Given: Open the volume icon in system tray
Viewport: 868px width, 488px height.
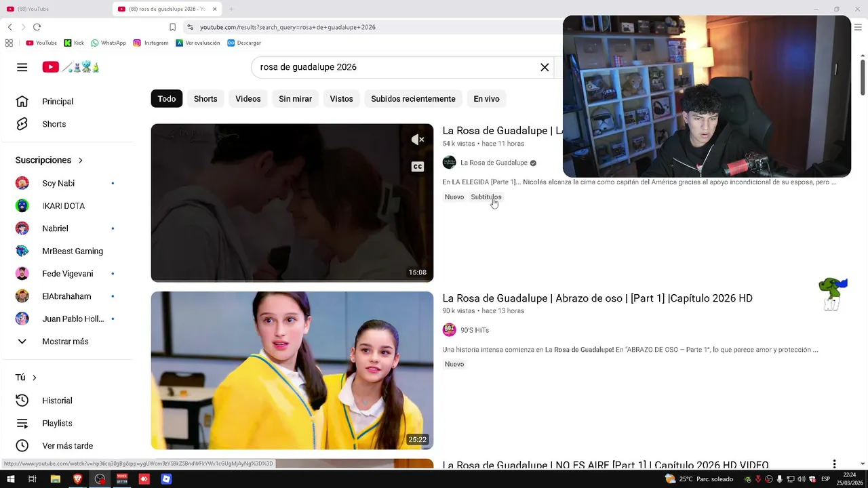Looking at the screenshot, I should (x=802, y=479).
